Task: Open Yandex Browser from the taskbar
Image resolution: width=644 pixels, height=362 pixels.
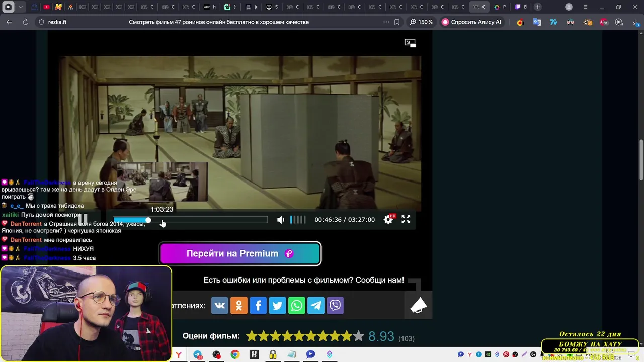Action: 179,354
